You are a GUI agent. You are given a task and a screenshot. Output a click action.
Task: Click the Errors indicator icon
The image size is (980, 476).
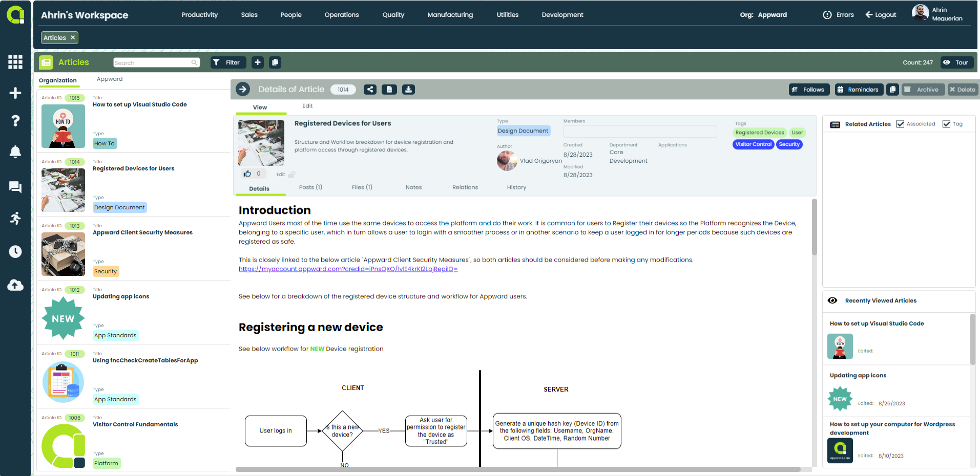pos(827,15)
